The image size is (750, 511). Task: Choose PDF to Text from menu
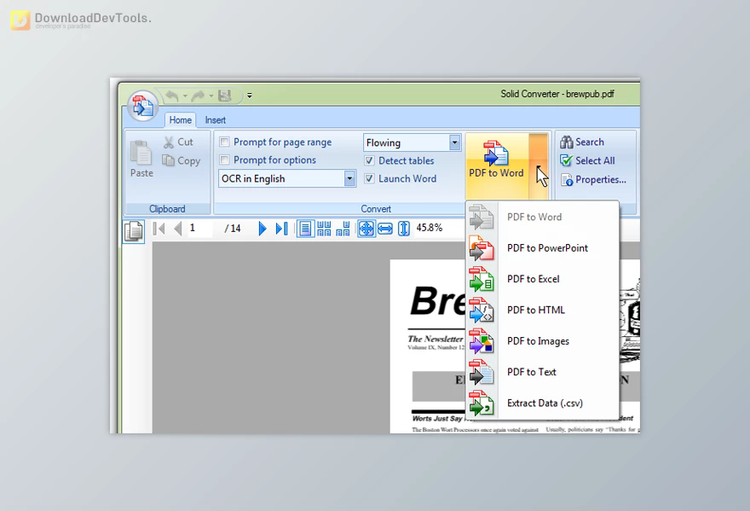[x=542, y=372]
